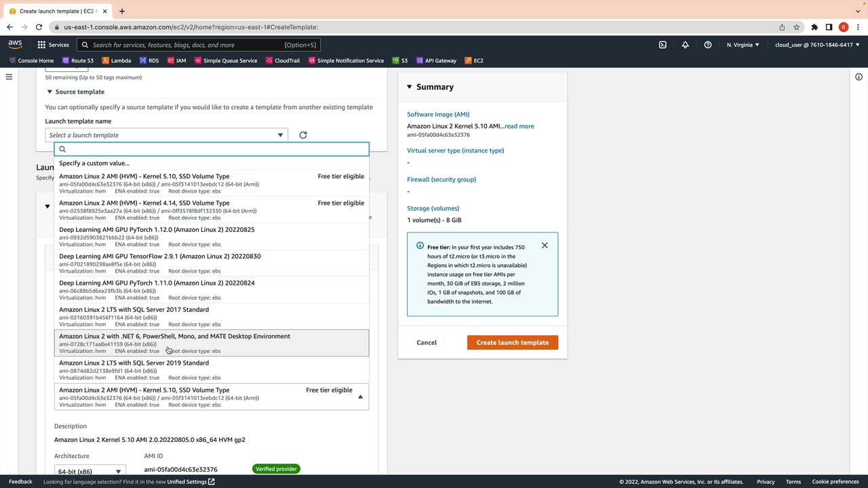Viewport: 868px width, 488px height.
Task: Select Amazon Linux 2 AMI Kernel 4.14 option
Action: [x=212, y=210]
